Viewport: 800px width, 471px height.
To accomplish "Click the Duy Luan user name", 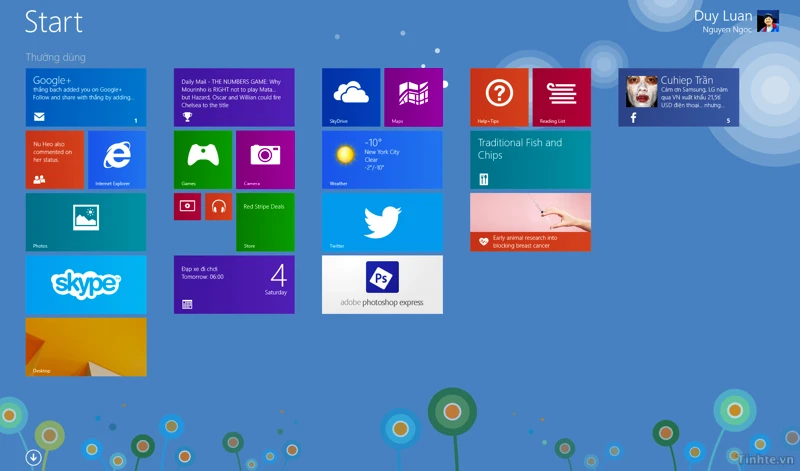I will coord(723,16).
